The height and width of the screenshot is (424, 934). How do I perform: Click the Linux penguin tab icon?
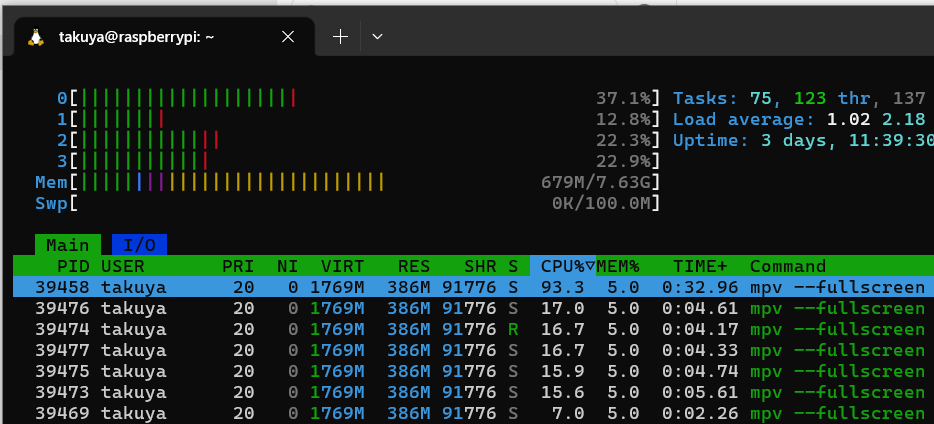(36, 38)
